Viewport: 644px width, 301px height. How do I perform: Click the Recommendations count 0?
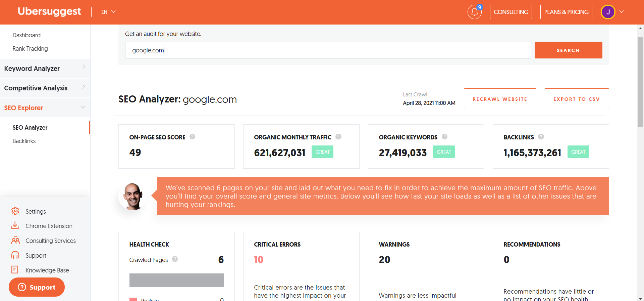[506, 260]
